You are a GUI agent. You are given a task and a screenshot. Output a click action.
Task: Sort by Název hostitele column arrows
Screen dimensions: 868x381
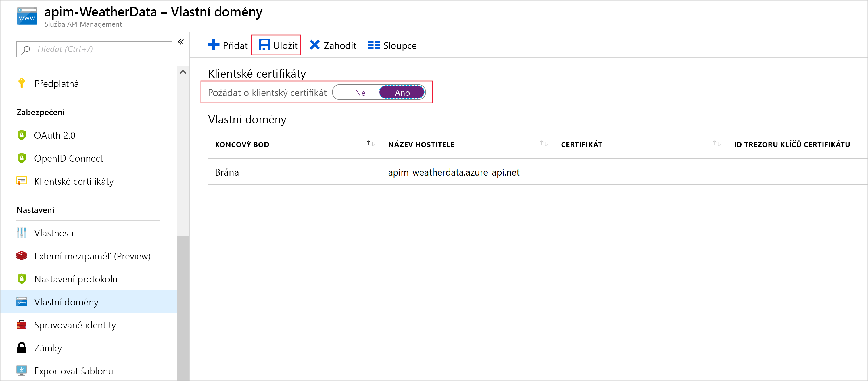tap(543, 144)
